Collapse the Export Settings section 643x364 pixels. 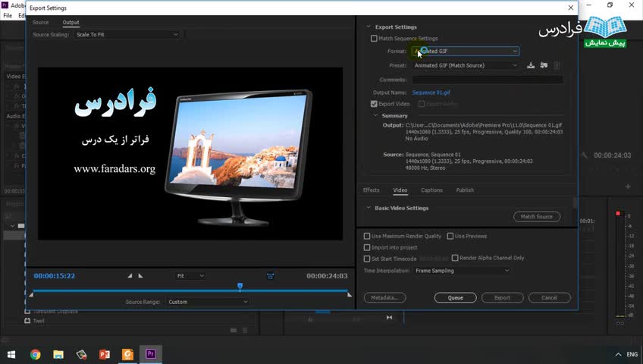(369, 27)
